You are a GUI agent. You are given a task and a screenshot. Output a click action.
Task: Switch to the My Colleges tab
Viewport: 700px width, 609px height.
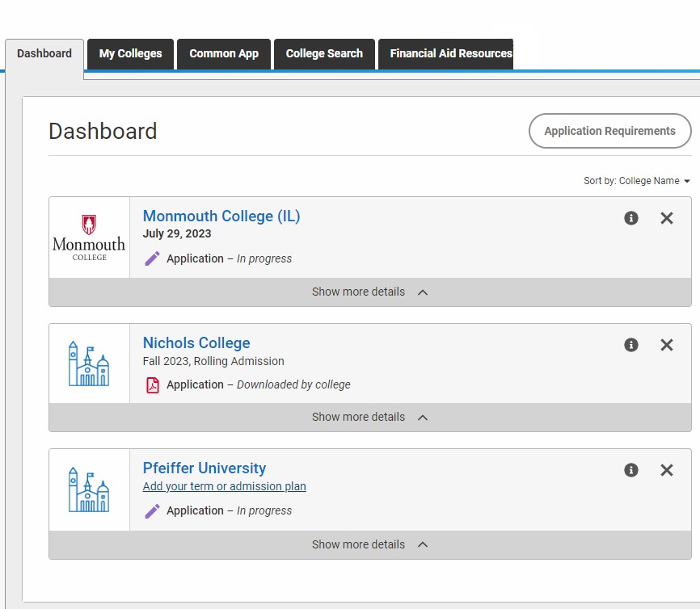pyautogui.click(x=130, y=54)
